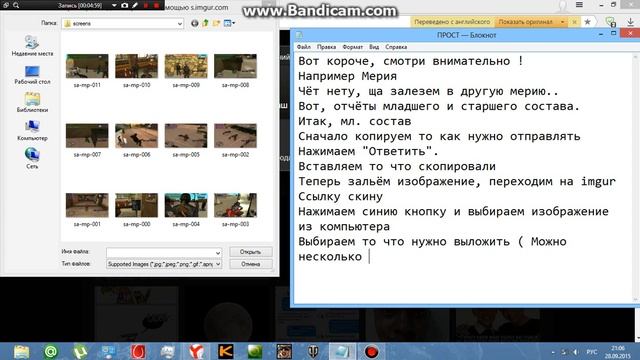Expand the Имя файла dropdown arrow

click(218, 253)
